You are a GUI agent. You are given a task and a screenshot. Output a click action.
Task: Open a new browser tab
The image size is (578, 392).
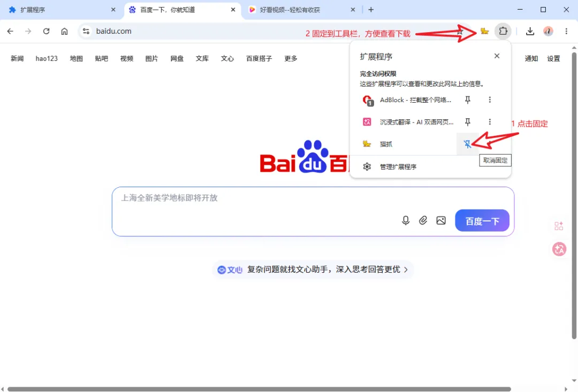coord(371,10)
